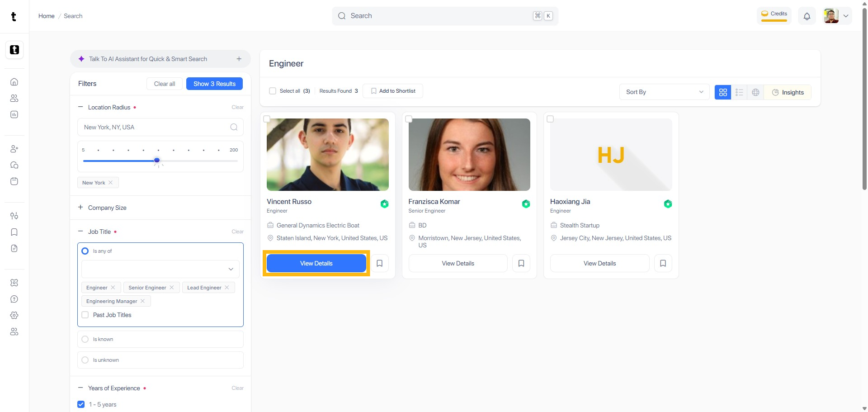The height and width of the screenshot is (412, 868).
Task: Click Add to Shortlist
Action: (393, 91)
